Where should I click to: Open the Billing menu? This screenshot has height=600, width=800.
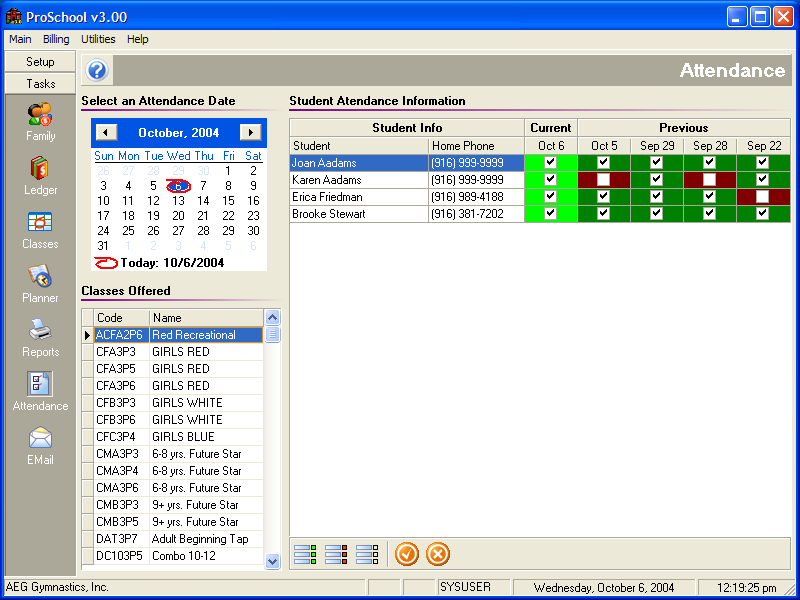pyautogui.click(x=56, y=39)
